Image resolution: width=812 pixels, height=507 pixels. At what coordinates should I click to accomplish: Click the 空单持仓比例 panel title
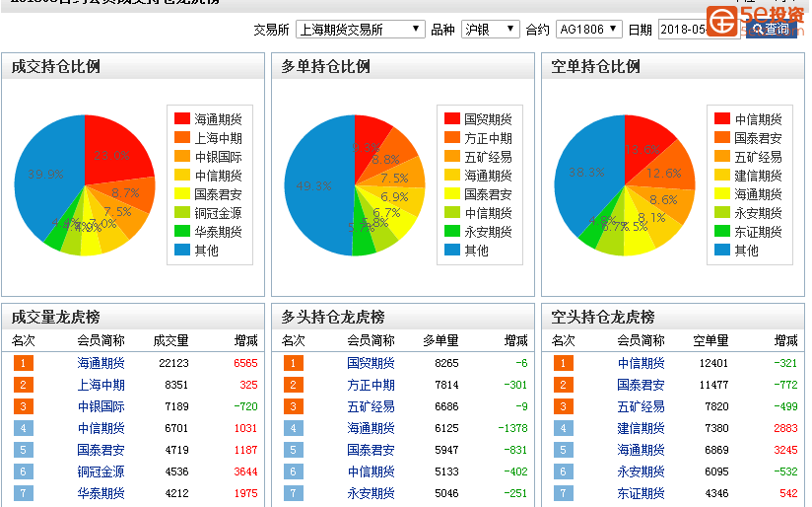595,66
